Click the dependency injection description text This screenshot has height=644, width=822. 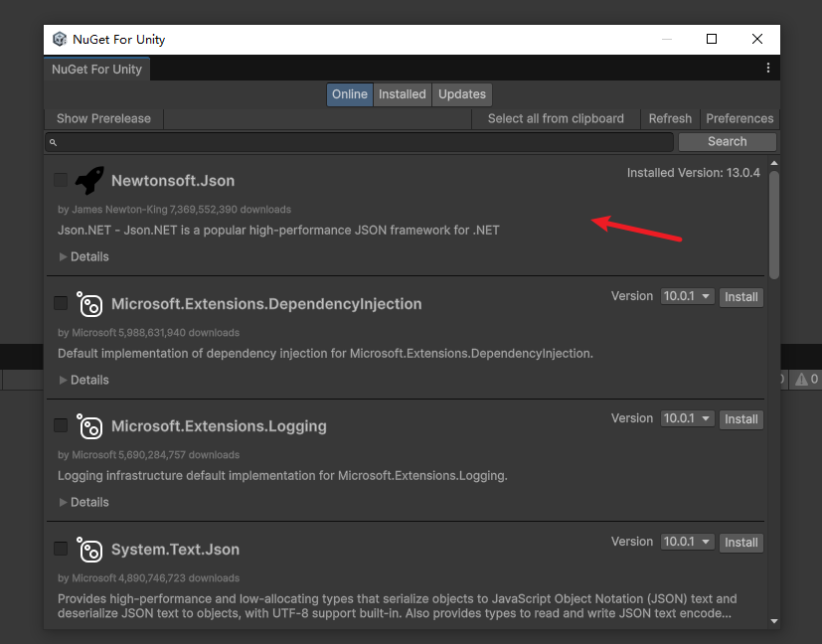click(325, 354)
